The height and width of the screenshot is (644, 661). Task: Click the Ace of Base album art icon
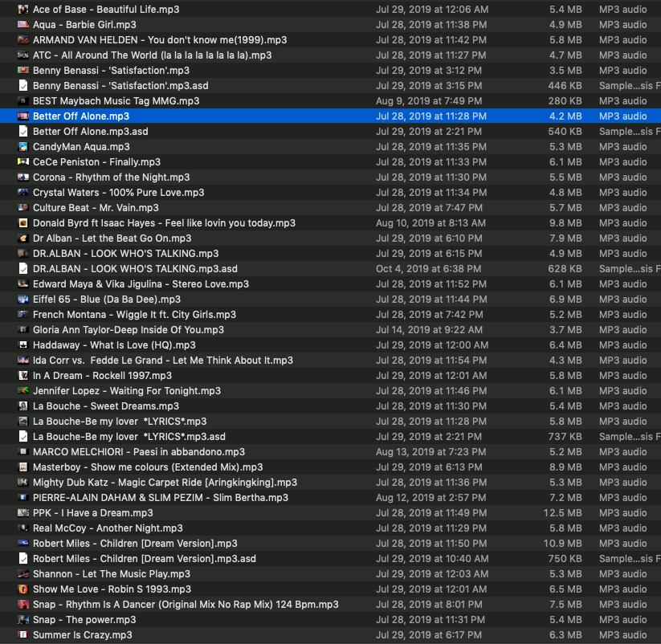pyautogui.click(x=23, y=10)
